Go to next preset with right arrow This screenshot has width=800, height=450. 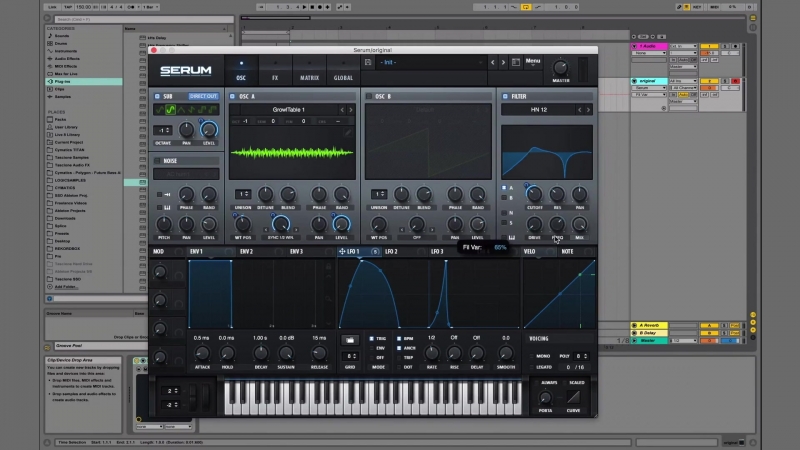(x=503, y=62)
